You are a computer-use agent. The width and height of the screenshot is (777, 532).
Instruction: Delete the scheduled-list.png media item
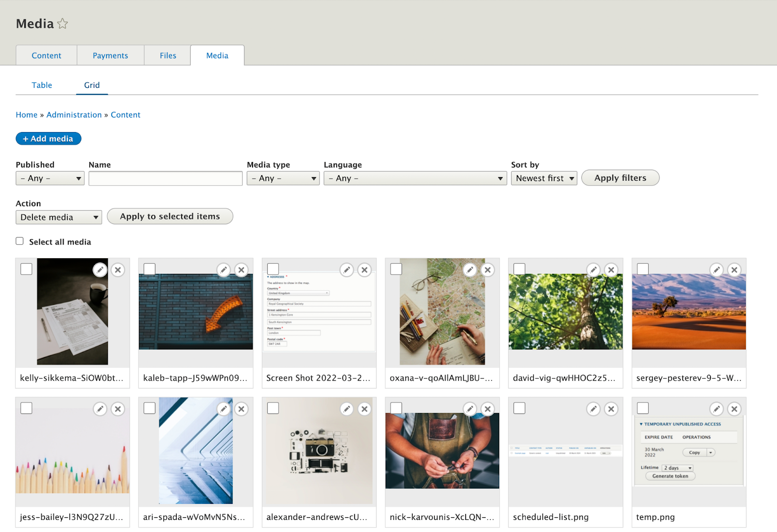(x=611, y=409)
